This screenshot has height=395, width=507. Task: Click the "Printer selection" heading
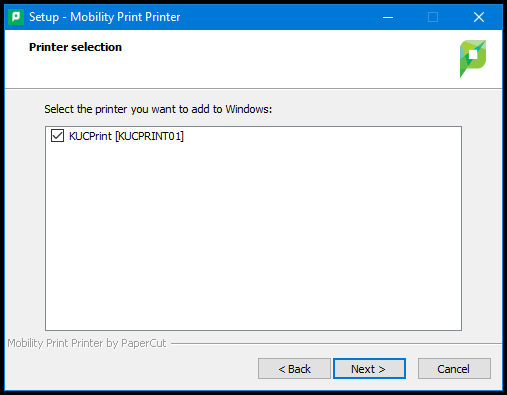tap(75, 47)
